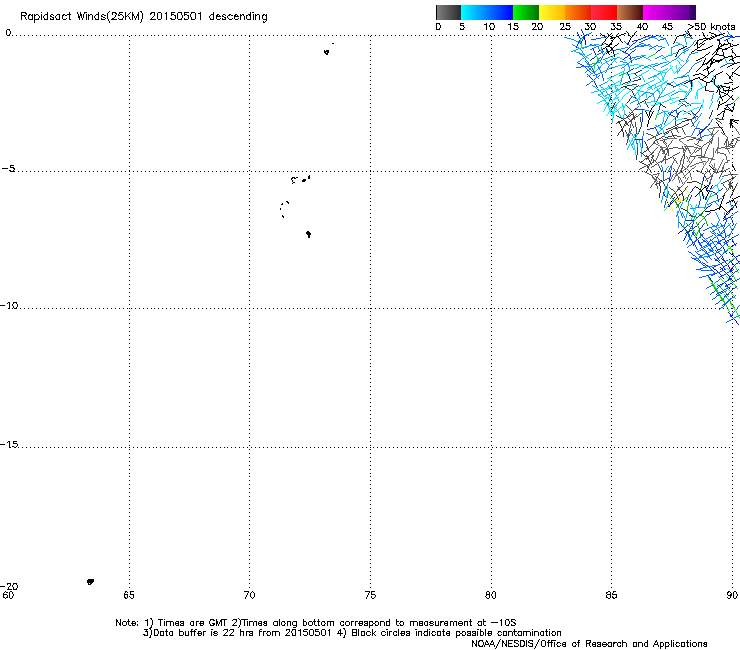Click the '80' longitude axis label
The height and width of the screenshot is (650, 740).
pos(491,595)
